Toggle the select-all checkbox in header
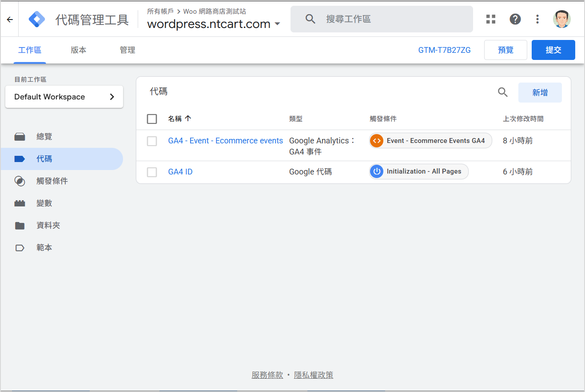 pyautogui.click(x=152, y=119)
